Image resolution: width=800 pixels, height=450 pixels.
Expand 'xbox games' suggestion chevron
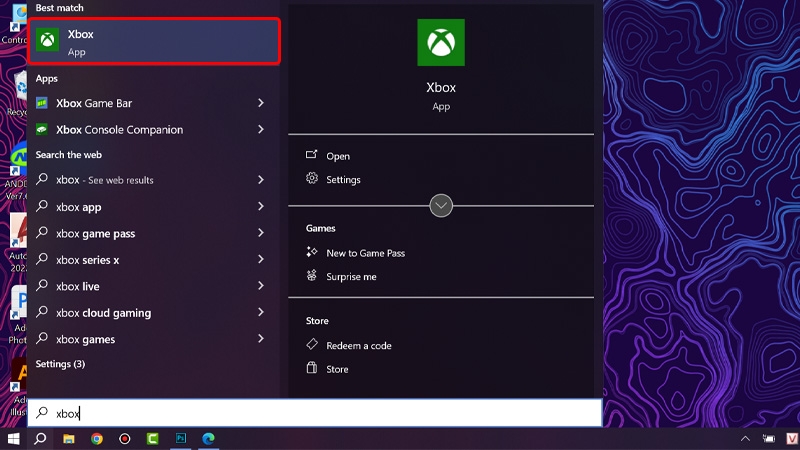click(261, 339)
